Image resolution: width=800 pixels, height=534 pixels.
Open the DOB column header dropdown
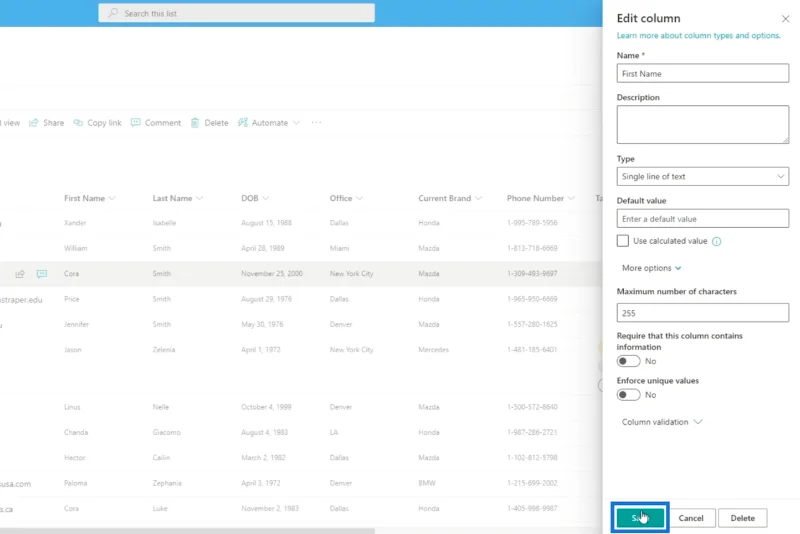pos(266,198)
